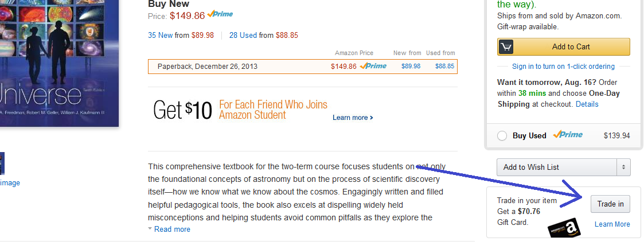Click the Prime logo next to Buy Used
This screenshot has width=644, height=245.
coord(568,135)
